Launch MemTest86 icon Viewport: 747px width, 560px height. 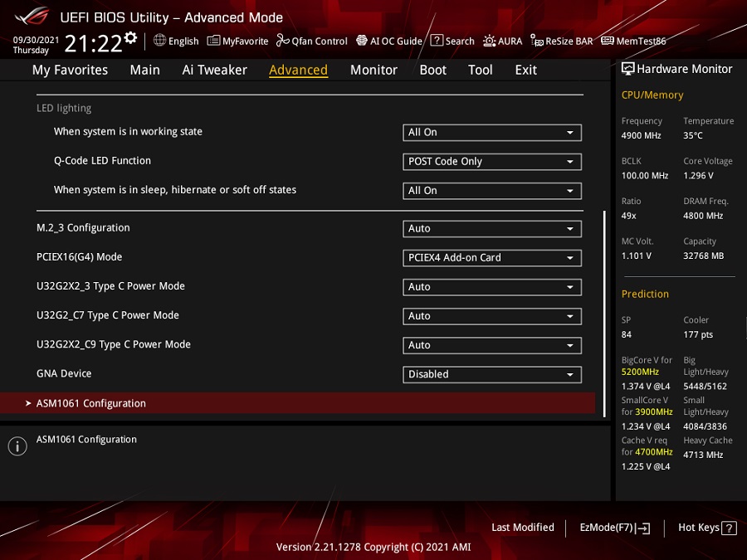(x=608, y=41)
